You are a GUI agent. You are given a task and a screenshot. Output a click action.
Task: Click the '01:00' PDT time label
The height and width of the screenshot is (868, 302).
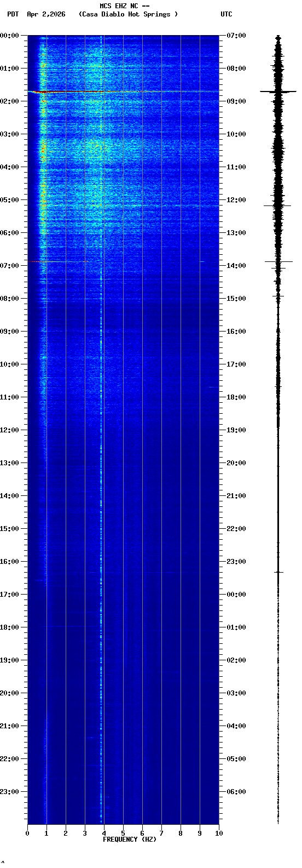coord(9,68)
